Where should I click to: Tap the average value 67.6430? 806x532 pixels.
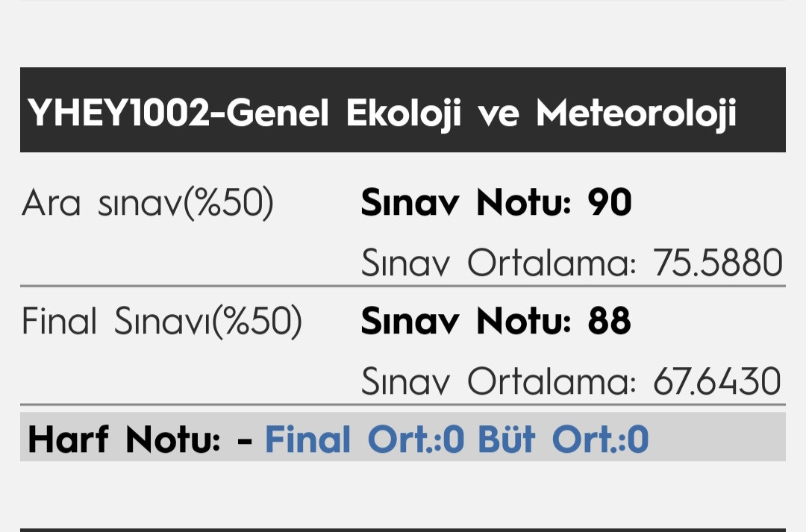[717, 381]
